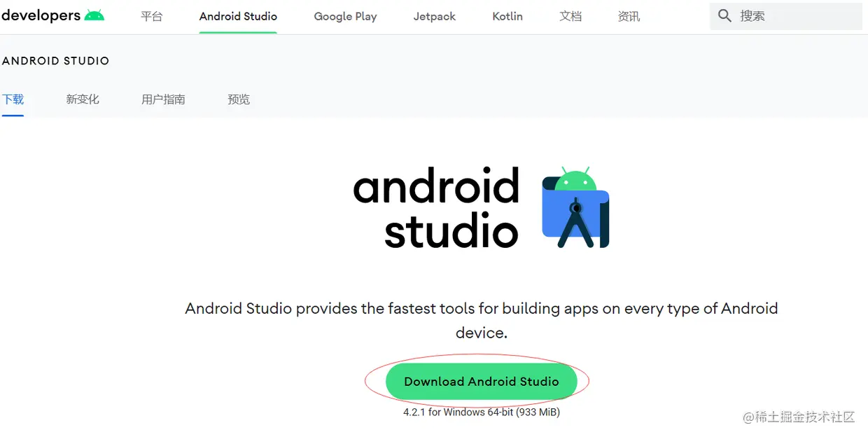Navigate to the Jetpack page
Screen dimensions: 868x437
click(434, 16)
